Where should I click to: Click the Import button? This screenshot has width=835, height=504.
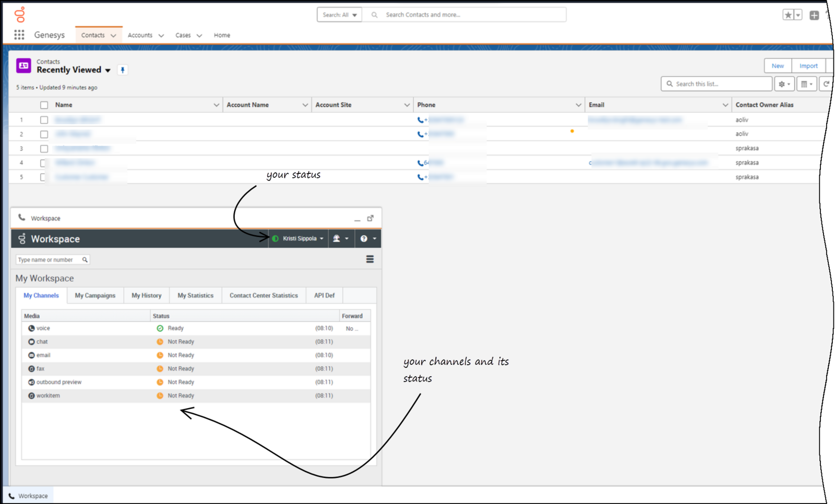click(x=808, y=66)
